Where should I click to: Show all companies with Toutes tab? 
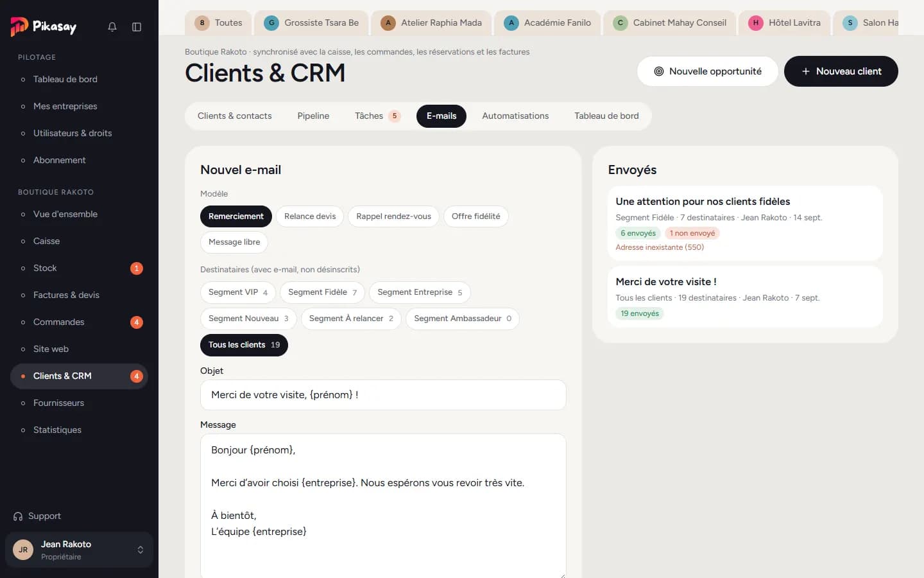218,22
